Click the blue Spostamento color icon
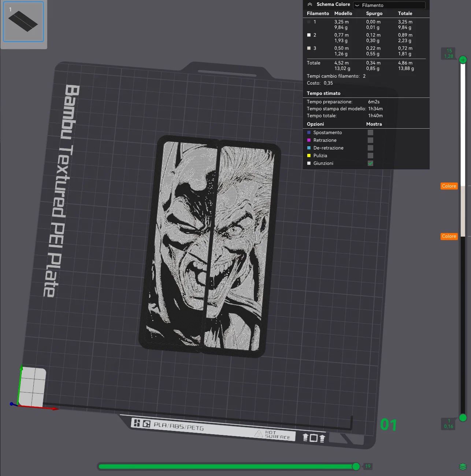Image resolution: width=471 pixels, height=476 pixels. pos(309,133)
